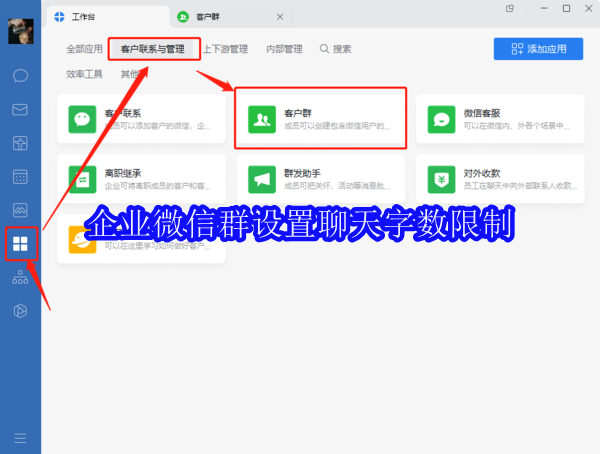Click the 微信客服 green icon
This screenshot has height=454, width=600.
click(x=442, y=119)
